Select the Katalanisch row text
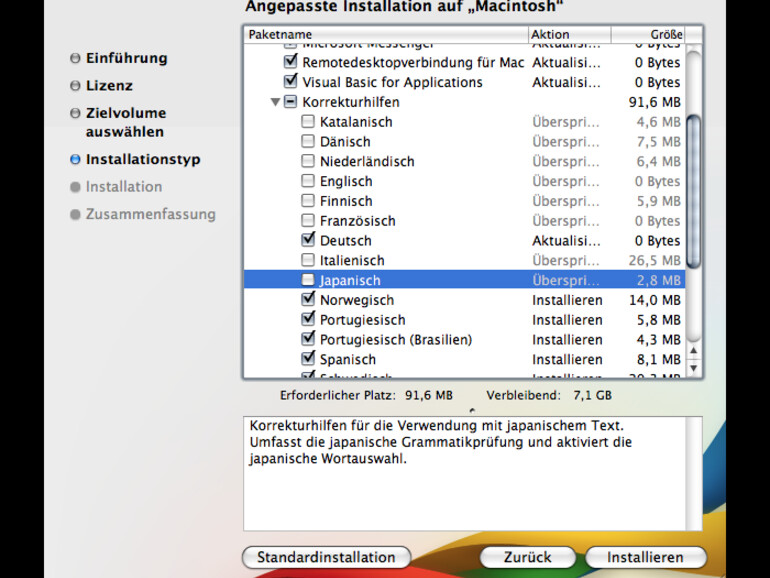This screenshot has width=770, height=578. pos(356,122)
